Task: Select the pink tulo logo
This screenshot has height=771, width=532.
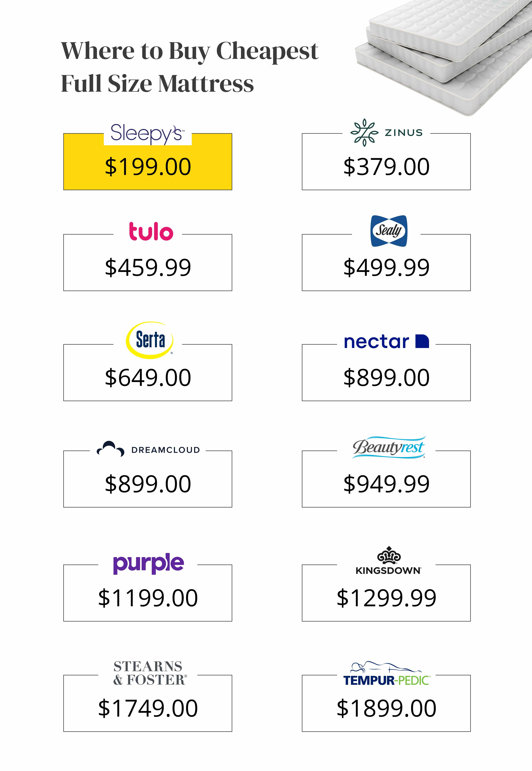Action: click(151, 232)
